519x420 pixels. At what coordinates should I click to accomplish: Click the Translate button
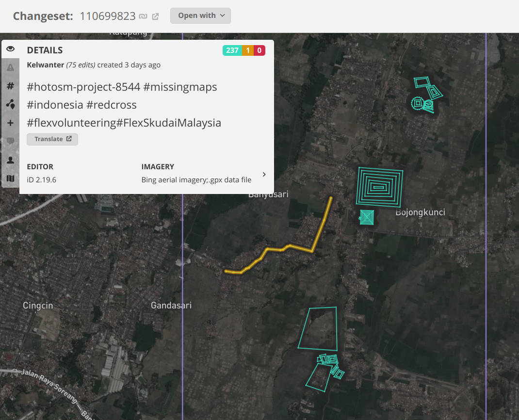[52, 139]
